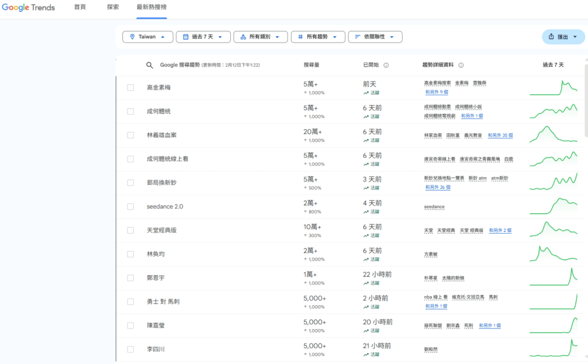Click the sparkline chart for 郵局換新鈔
The height and width of the screenshot is (364, 588).
click(x=553, y=183)
